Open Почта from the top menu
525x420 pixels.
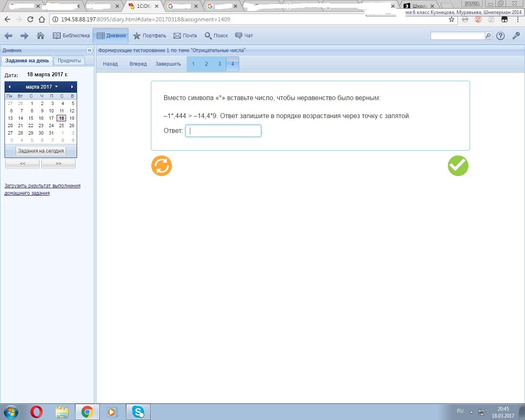pos(185,36)
